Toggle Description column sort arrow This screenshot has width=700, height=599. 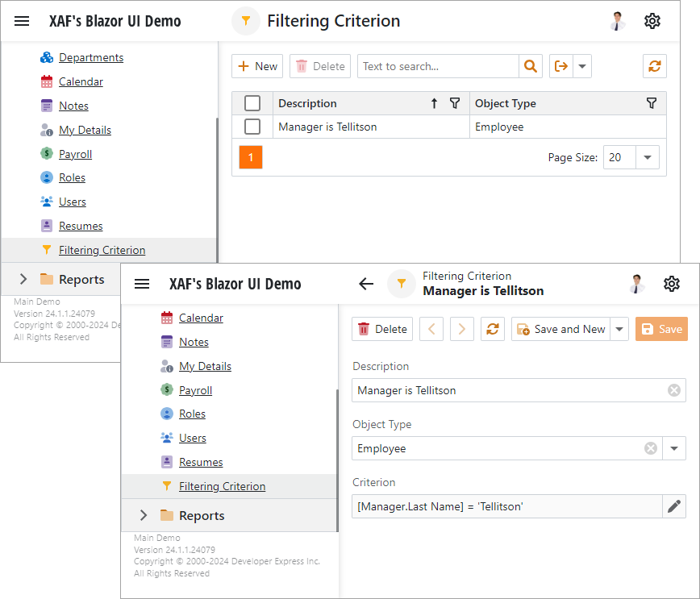(434, 103)
